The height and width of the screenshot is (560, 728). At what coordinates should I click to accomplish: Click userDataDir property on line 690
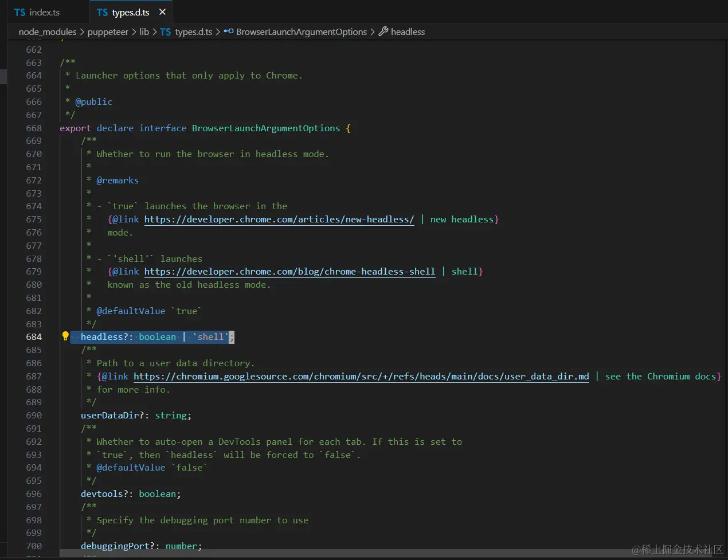point(109,416)
